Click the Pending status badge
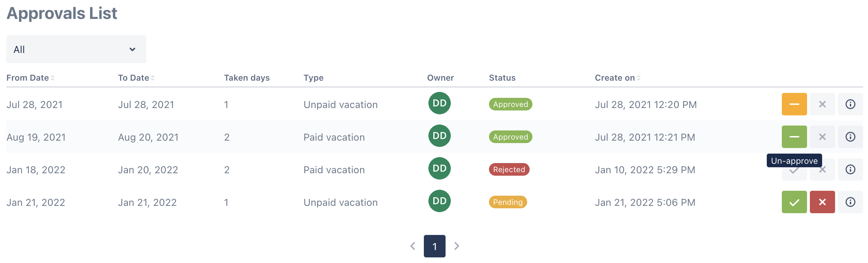 [x=508, y=202]
